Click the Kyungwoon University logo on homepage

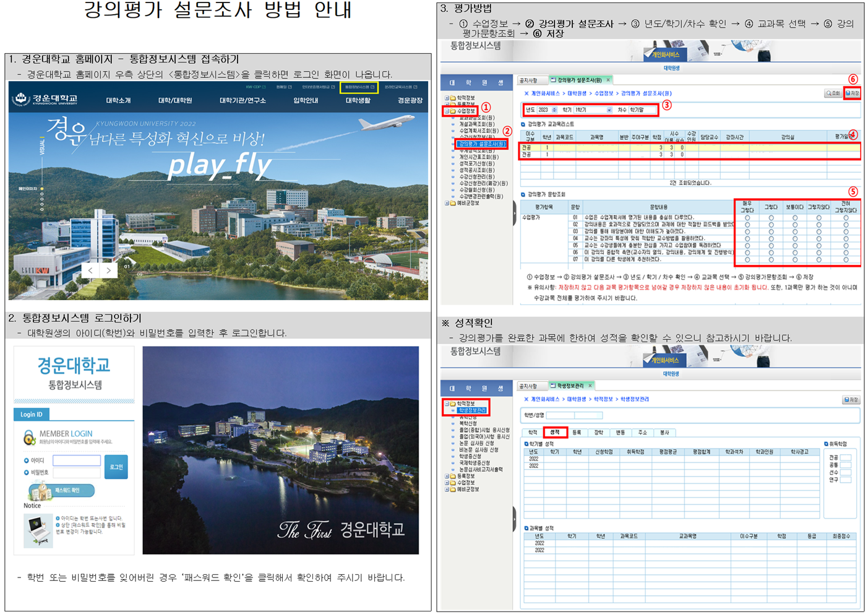(47, 99)
